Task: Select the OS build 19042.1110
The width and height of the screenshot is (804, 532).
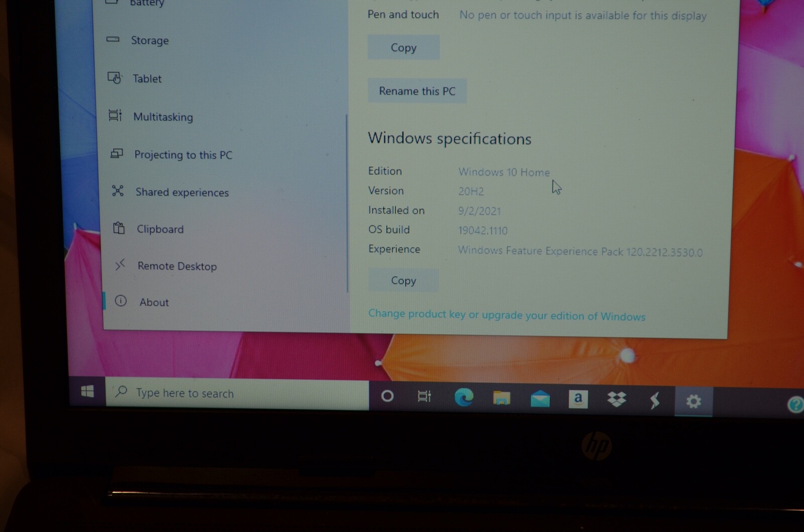Action: point(483,231)
